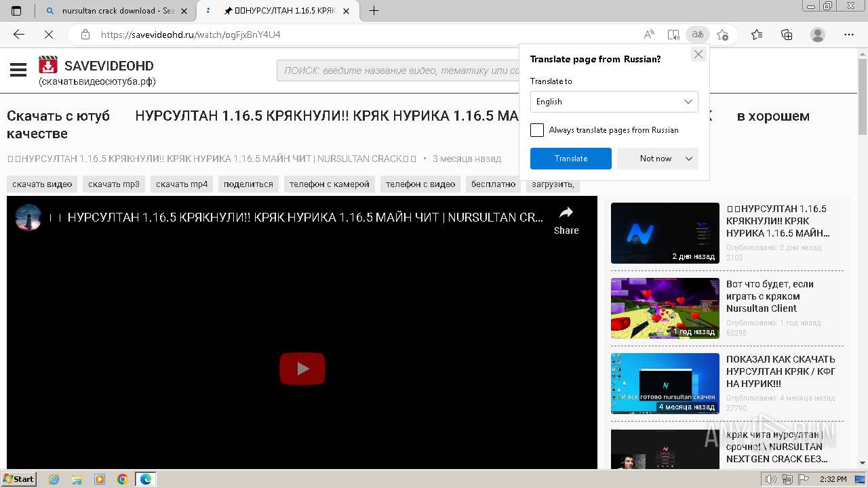Launch Chrome from taskbar
Screen dimensions: 868x488
coord(123,479)
